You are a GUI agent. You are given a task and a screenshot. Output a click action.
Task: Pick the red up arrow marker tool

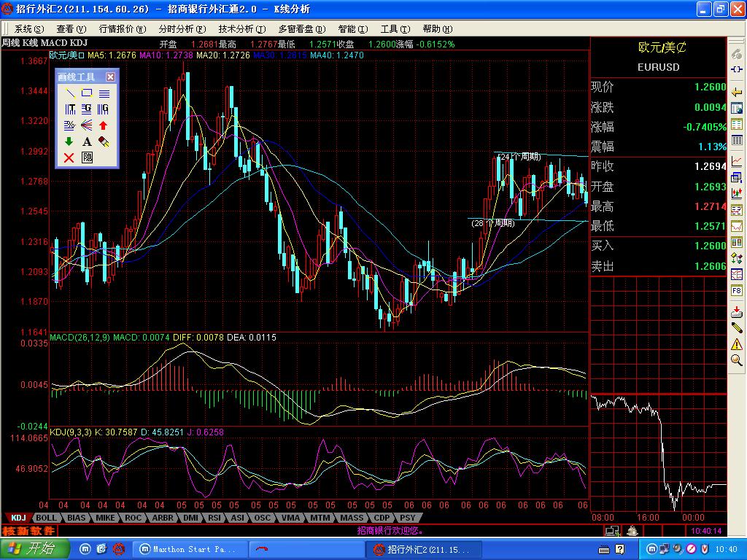point(104,125)
